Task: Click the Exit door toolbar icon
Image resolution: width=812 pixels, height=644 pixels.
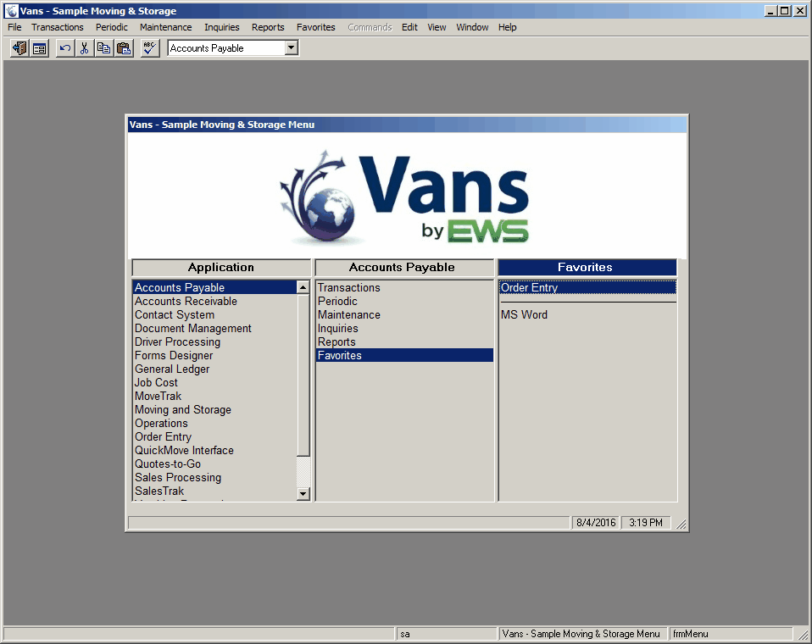Action: (19, 48)
